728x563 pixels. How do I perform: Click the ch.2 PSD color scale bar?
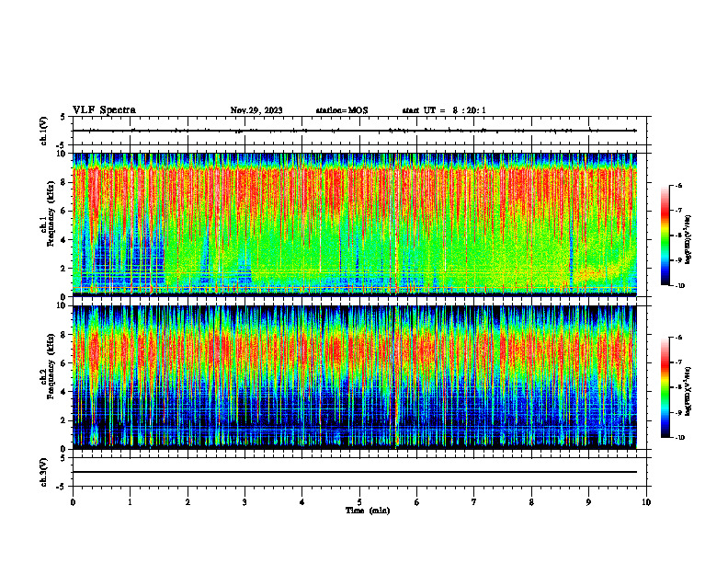coord(665,387)
